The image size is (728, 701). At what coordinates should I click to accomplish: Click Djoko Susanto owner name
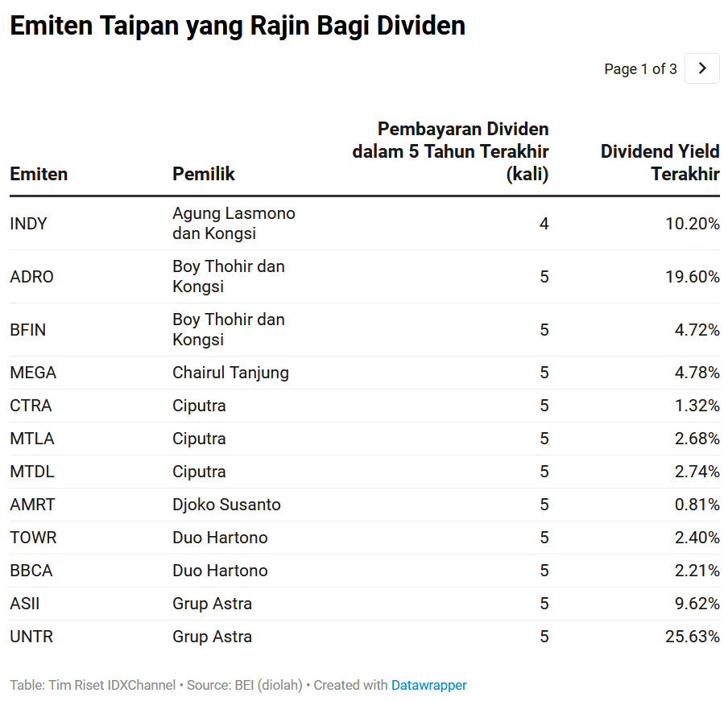click(226, 505)
